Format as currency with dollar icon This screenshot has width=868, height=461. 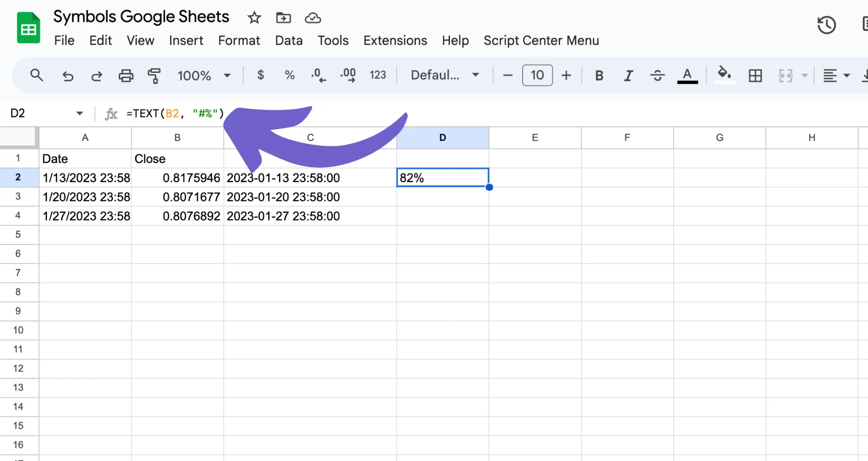[x=260, y=75]
